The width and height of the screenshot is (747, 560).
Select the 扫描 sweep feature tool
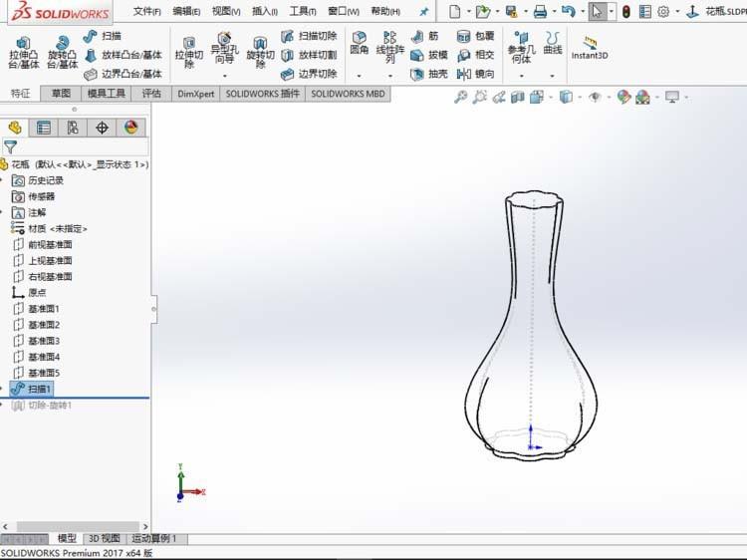tap(102, 36)
